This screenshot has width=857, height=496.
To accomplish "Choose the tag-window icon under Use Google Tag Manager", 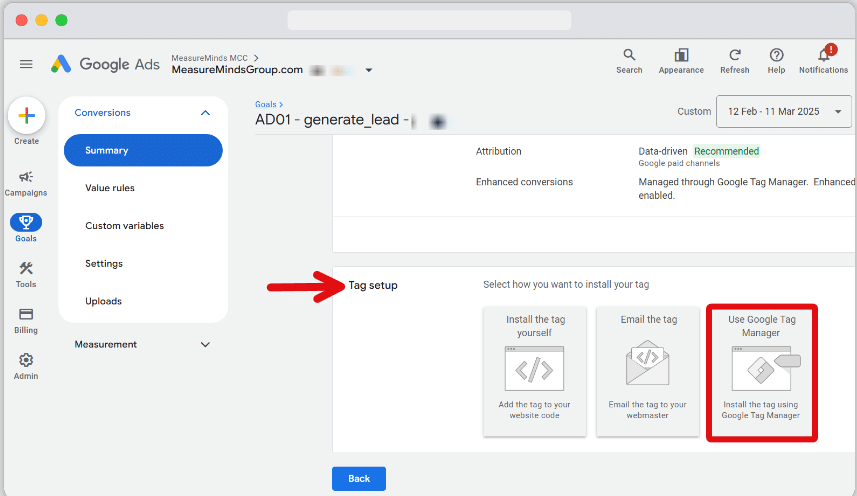I will 766,368.
